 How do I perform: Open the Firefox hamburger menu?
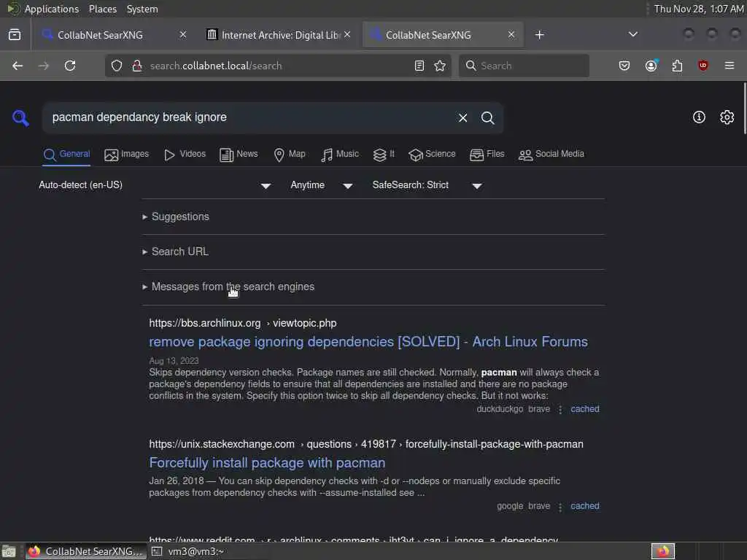tap(729, 66)
